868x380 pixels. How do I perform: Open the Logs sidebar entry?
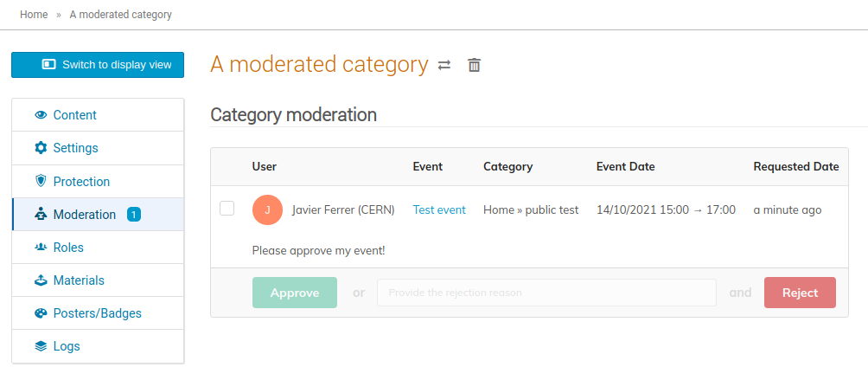[98, 346]
